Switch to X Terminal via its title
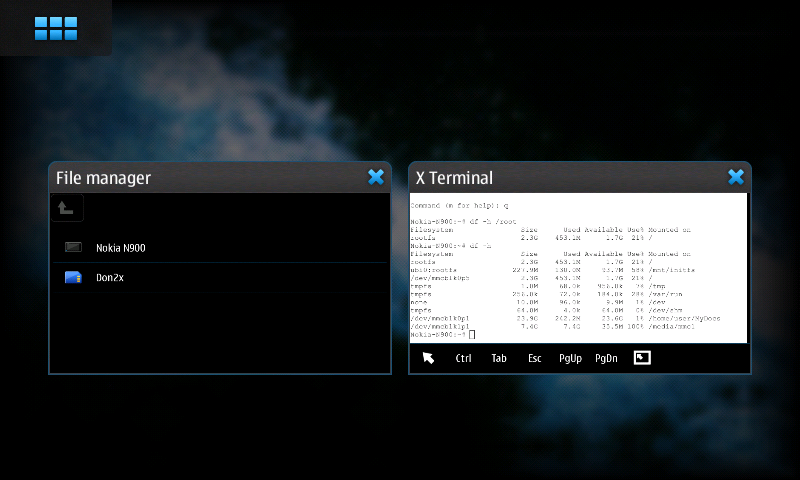 click(x=454, y=178)
